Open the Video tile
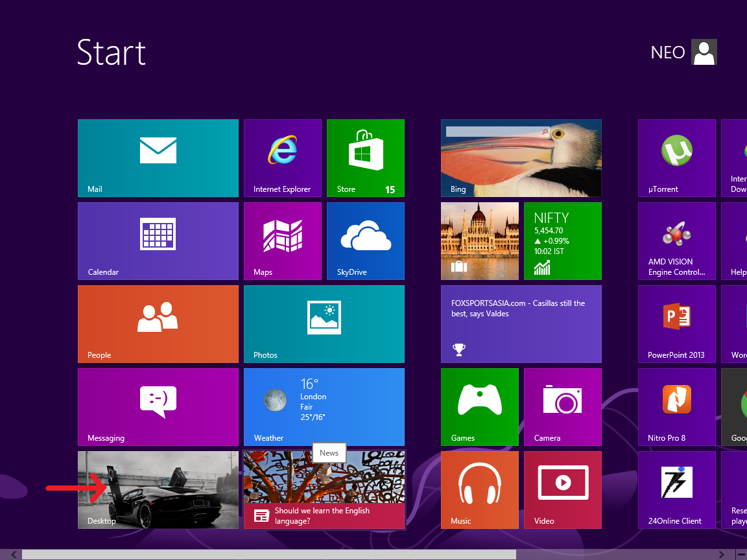The height and width of the screenshot is (560, 747). [x=563, y=490]
